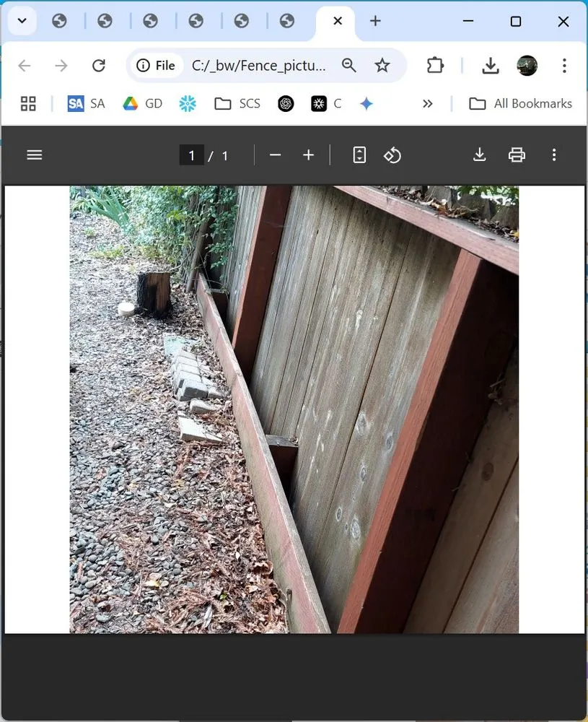This screenshot has height=722, width=588.
Task: Open the profile avatar menu
Action: (527, 66)
